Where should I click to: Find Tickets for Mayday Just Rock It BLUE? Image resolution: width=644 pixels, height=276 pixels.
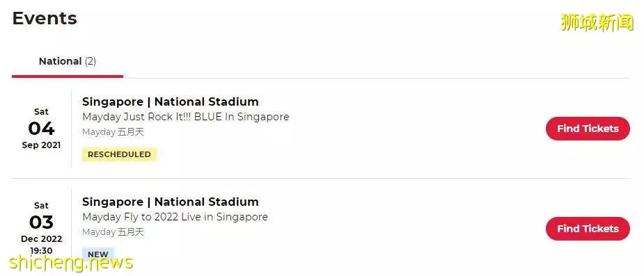click(588, 129)
